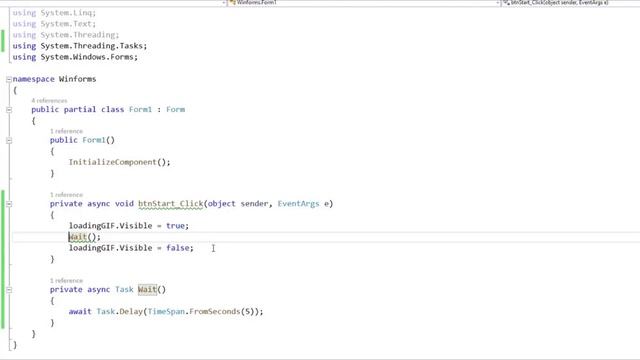Collapse the private async Task Wait method

pyautogui.click(x=9, y=290)
